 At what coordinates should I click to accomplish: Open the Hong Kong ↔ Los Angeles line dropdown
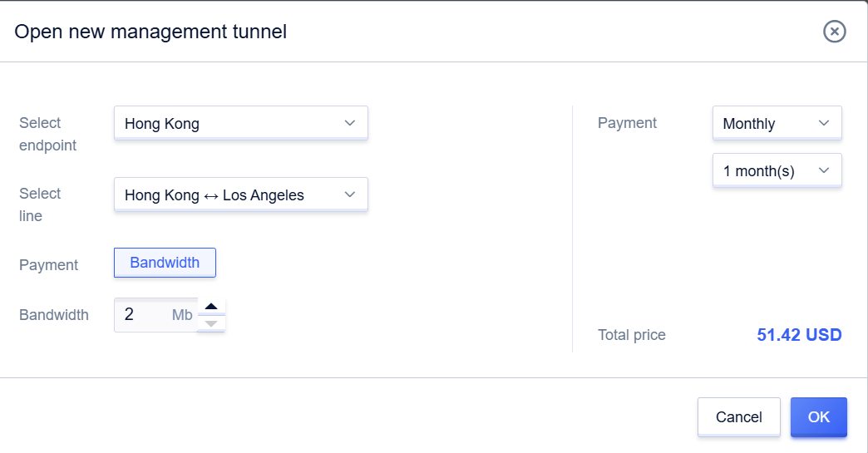tap(241, 194)
